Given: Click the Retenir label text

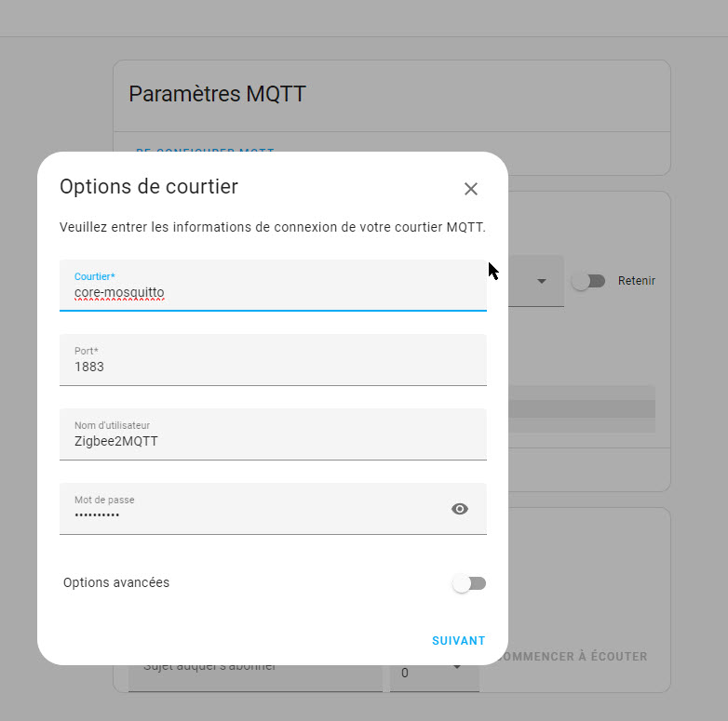Looking at the screenshot, I should point(637,281).
